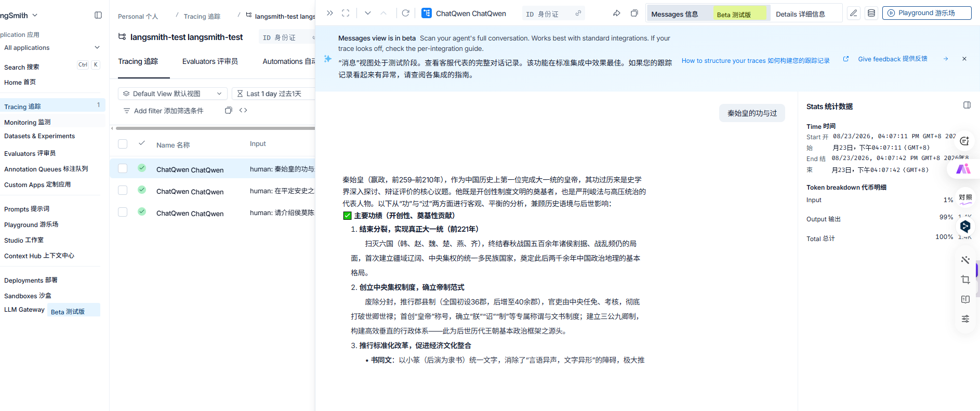Click Tracing 追踪 breadcrumb link
This screenshot has height=411, width=980.
click(x=202, y=17)
